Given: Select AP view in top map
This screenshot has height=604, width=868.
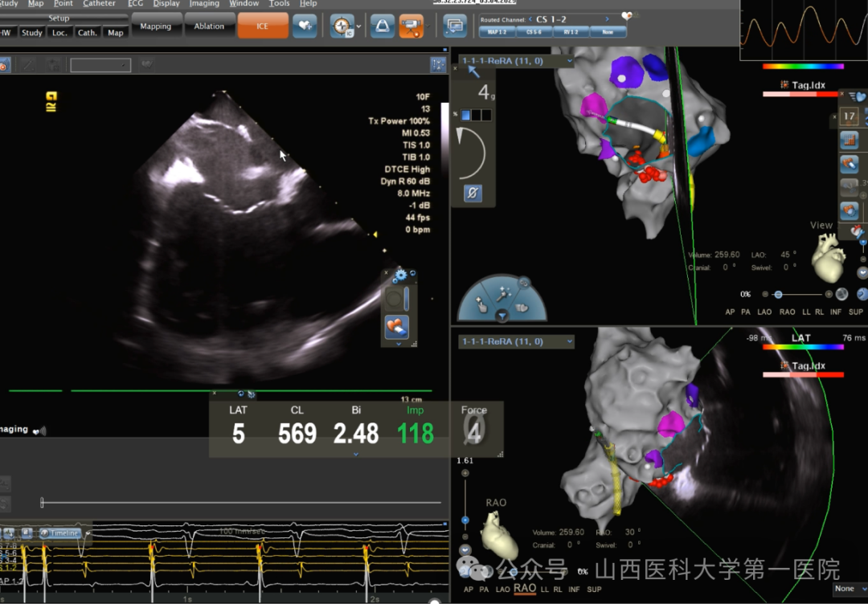Looking at the screenshot, I should (730, 312).
